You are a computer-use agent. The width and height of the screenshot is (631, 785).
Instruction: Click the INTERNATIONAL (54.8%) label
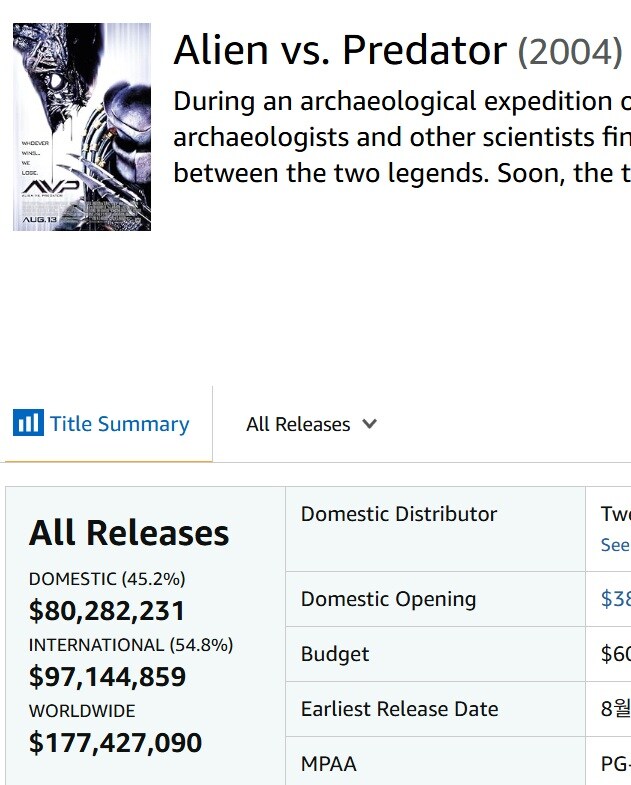click(x=131, y=645)
